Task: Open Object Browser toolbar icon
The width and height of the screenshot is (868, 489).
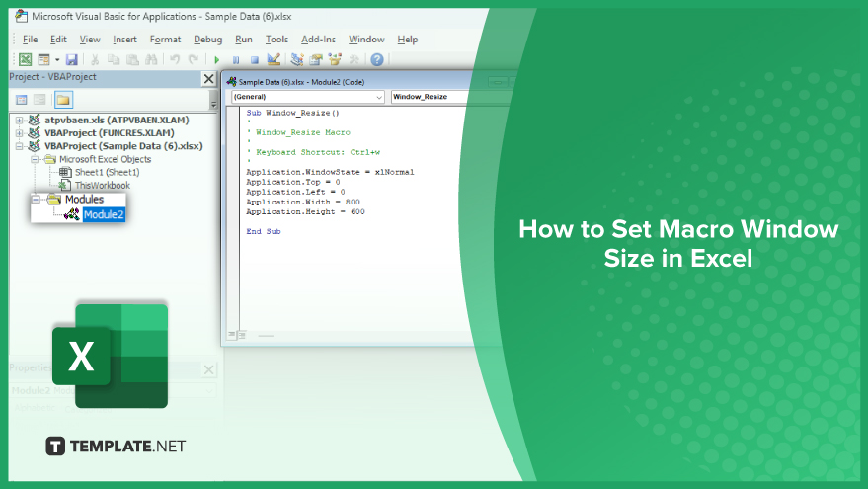Action: (x=335, y=59)
